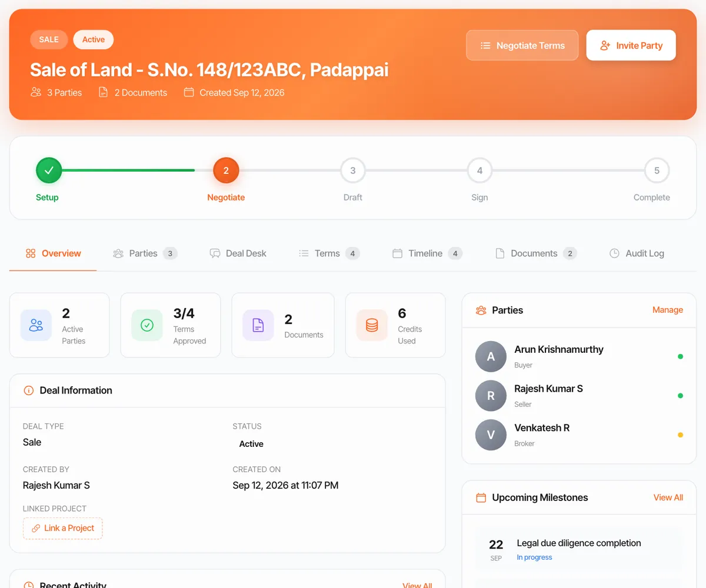Go to the Timeline tab

tap(427, 253)
